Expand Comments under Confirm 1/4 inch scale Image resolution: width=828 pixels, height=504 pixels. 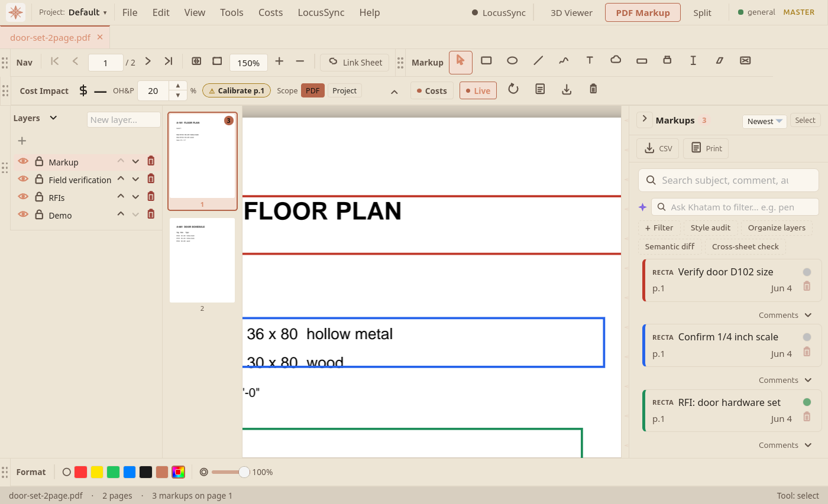click(785, 380)
